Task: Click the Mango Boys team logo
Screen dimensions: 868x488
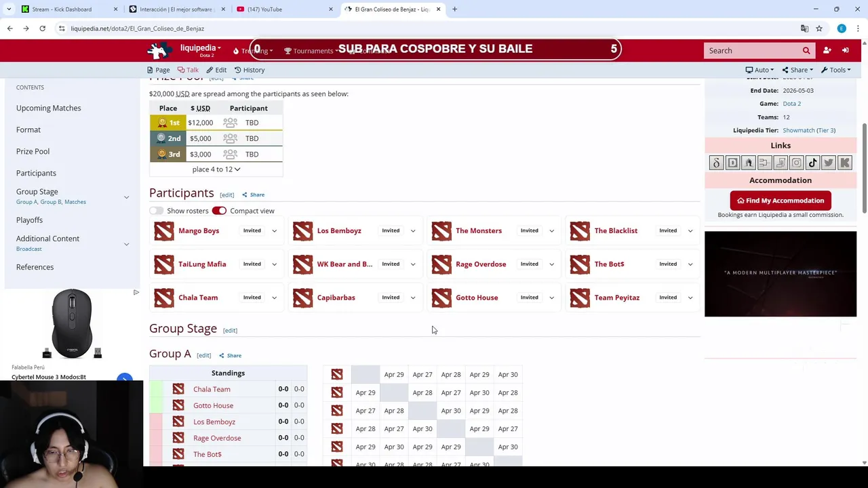Action: pos(164,231)
